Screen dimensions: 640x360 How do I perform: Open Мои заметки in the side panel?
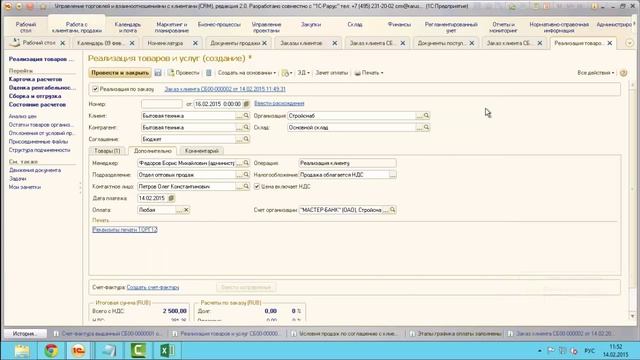pos(25,187)
